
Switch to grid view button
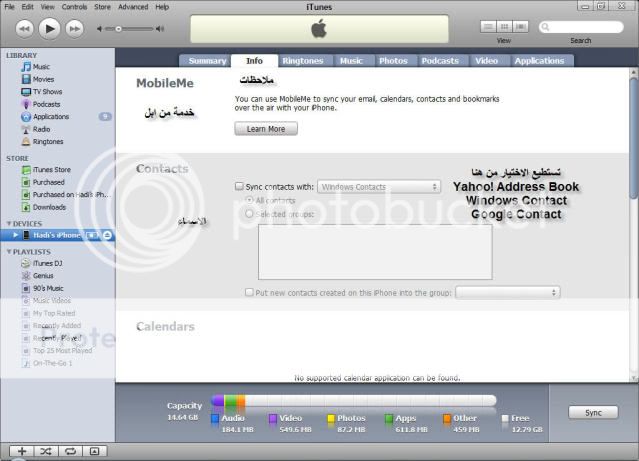pyautogui.click(x=504, y=27)
